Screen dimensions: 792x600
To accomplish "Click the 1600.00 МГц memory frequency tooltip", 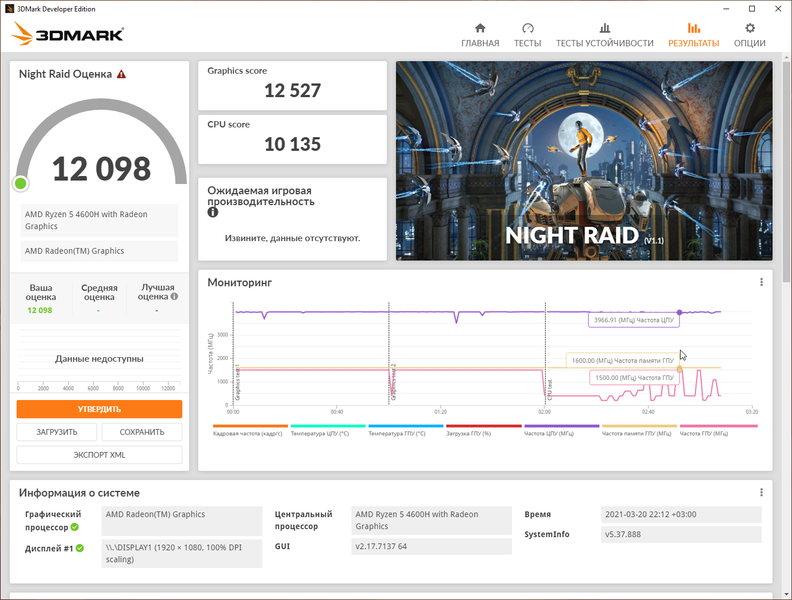I will 622,361.
